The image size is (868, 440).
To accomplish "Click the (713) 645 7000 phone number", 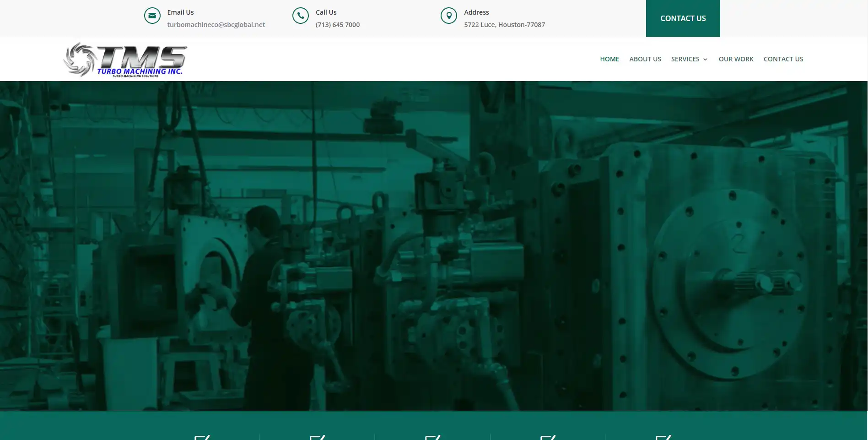I will 337,25.
